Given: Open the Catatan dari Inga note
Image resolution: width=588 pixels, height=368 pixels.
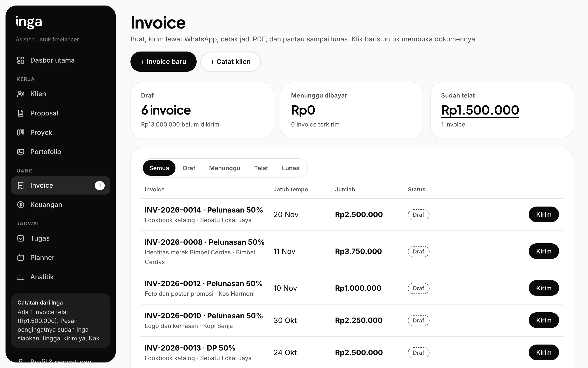Looking at the screenshot, I should (x=60, y=321).
